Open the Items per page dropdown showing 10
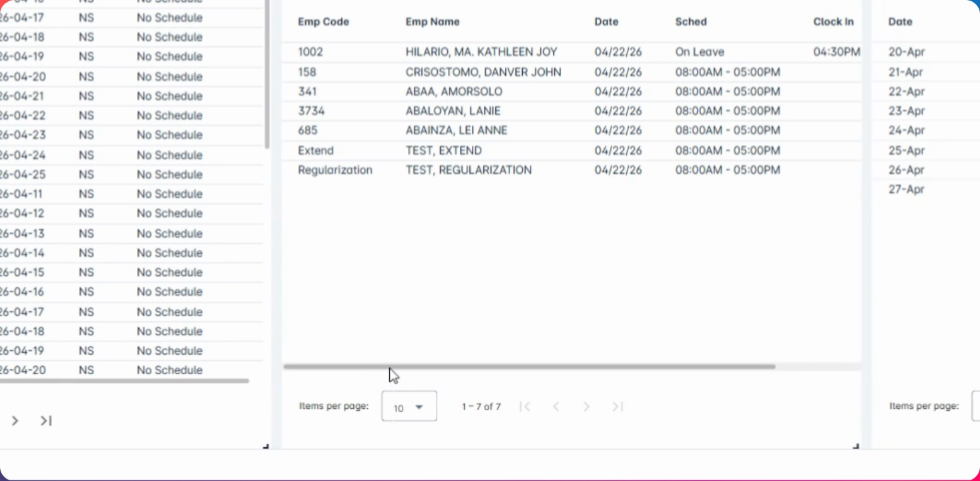This screenshot has height=481, width=980. click(409, 406)
